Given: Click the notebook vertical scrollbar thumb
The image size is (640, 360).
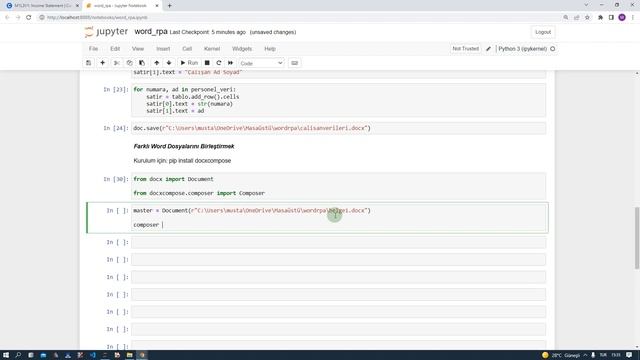Looking at the screenshot, I should click(x=637, y=238).
